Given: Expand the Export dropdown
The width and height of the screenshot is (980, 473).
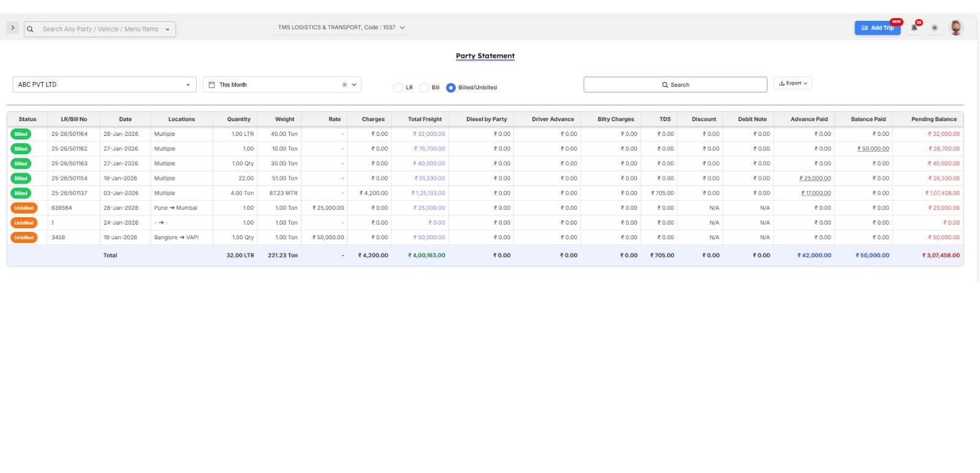Looking at the screenshot, I should 793,83.
